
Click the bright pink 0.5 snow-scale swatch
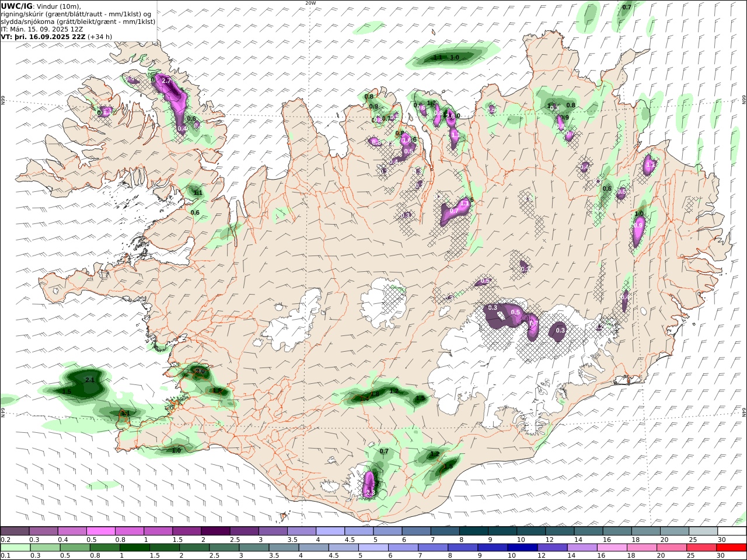click(x=100, y=531)
